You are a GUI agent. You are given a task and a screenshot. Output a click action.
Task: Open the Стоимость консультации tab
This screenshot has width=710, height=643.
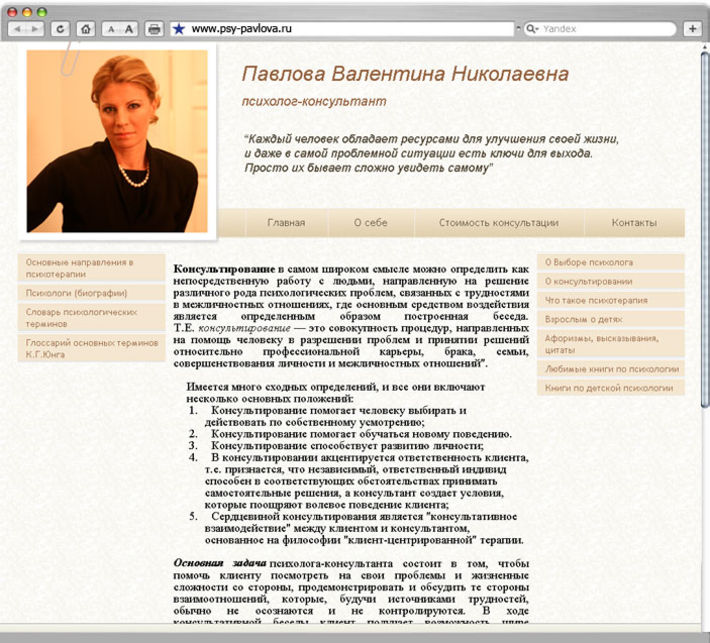[x=499, y=223]
